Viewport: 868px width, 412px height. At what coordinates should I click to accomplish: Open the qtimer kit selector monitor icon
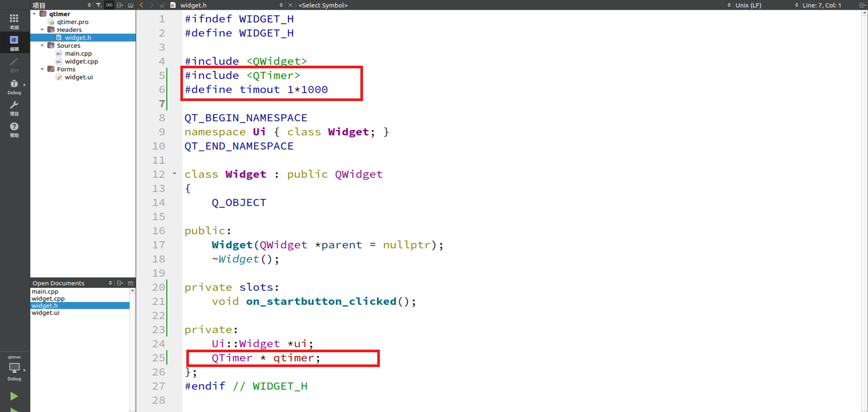(14, 368)
